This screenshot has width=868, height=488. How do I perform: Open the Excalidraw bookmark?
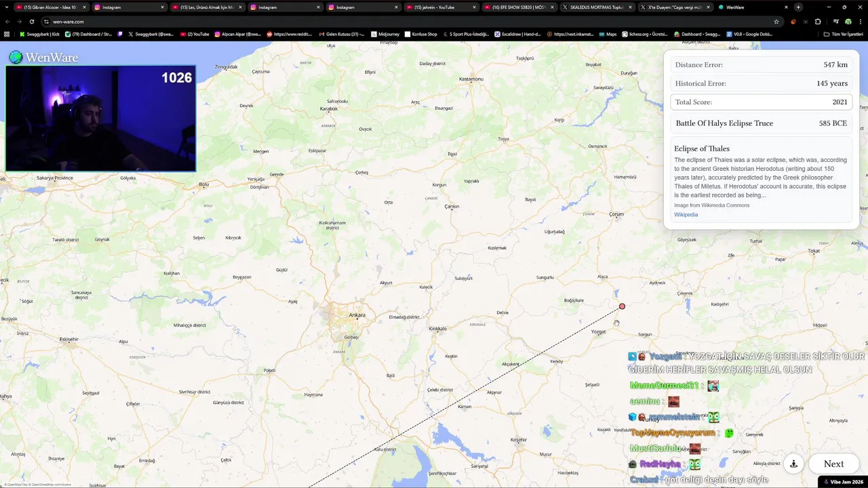[x=517, y=34]
